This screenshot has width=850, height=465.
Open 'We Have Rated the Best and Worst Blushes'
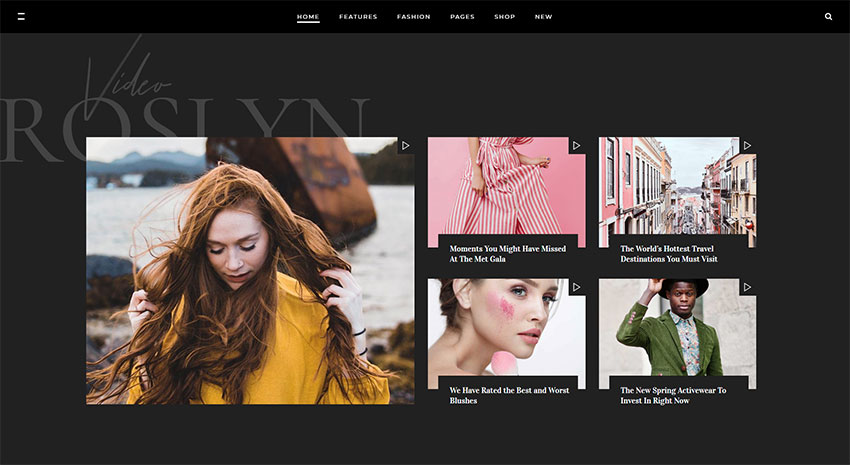[508, 395]
